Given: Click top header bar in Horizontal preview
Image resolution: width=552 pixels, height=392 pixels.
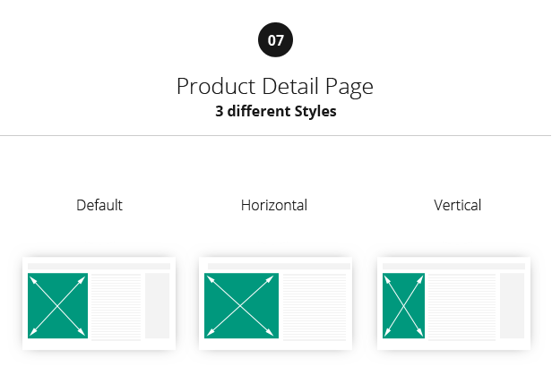Looking at the screenshot, I should pyautogui.click(x=275, y=266).
